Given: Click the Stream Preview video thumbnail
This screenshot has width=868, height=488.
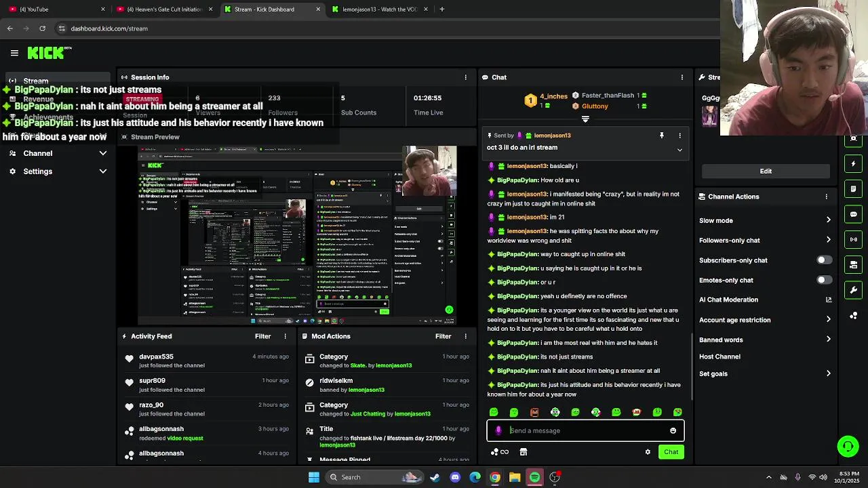Looking at the screenshot, I should tap(297, 235).
